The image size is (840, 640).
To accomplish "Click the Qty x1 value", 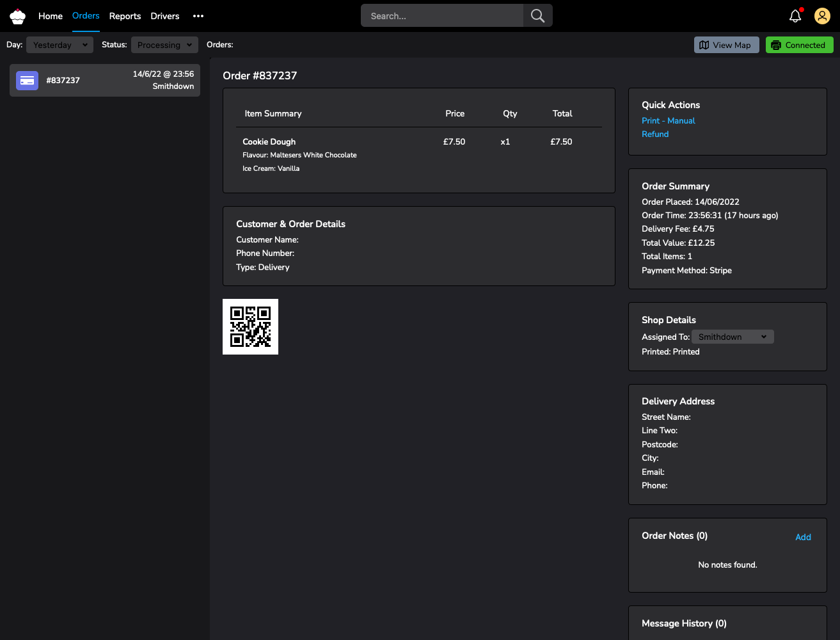I will click(x=505, y=141).
